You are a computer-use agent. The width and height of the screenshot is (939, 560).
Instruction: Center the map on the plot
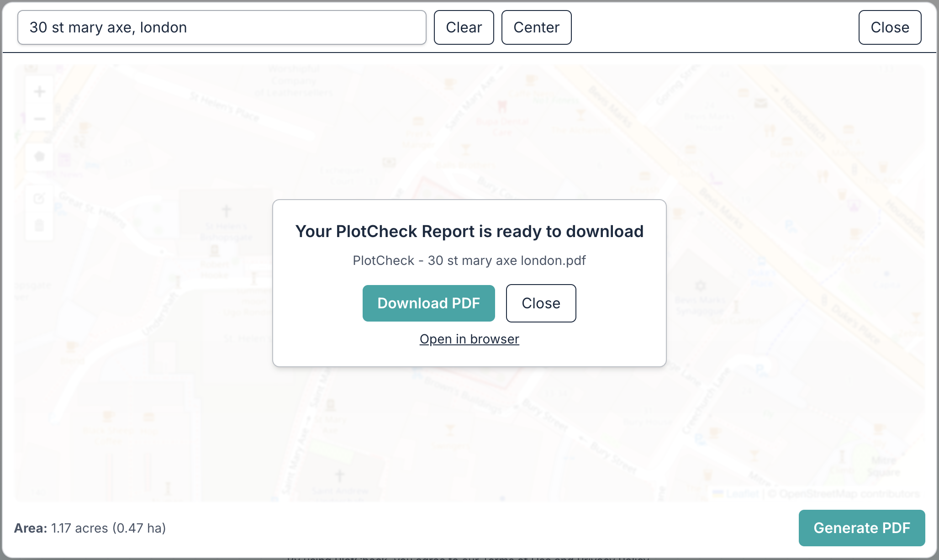tap(536, 27)
